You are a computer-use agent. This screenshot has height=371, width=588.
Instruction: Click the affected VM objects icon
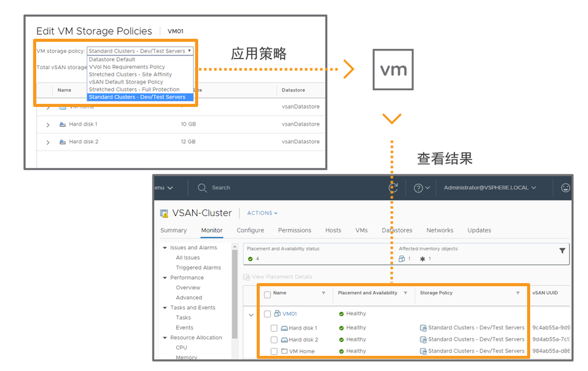[x=401, y=259]
